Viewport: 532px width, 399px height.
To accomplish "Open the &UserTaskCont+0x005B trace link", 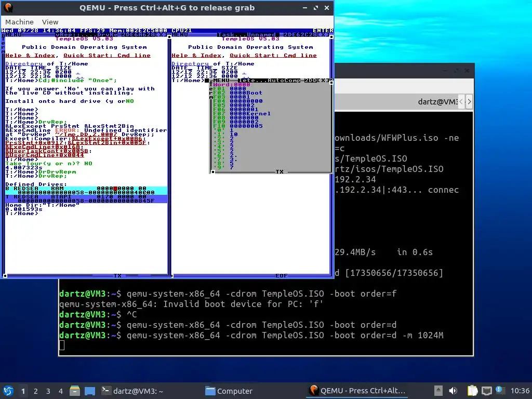I will tap(46, 151).
